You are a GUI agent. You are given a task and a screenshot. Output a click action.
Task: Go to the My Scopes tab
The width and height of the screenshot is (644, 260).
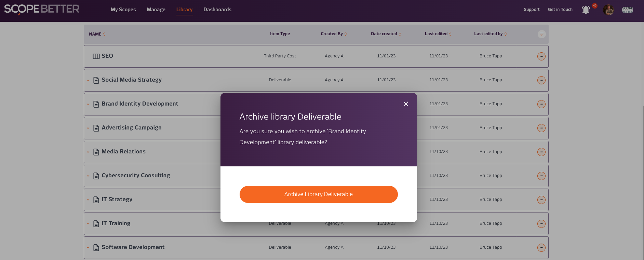(123, 10)
